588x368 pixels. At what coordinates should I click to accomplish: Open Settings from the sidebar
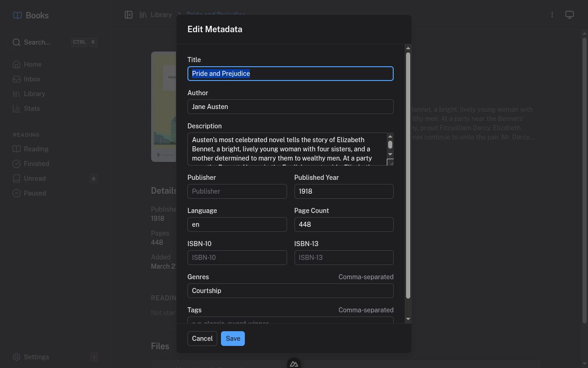(35, 356)
